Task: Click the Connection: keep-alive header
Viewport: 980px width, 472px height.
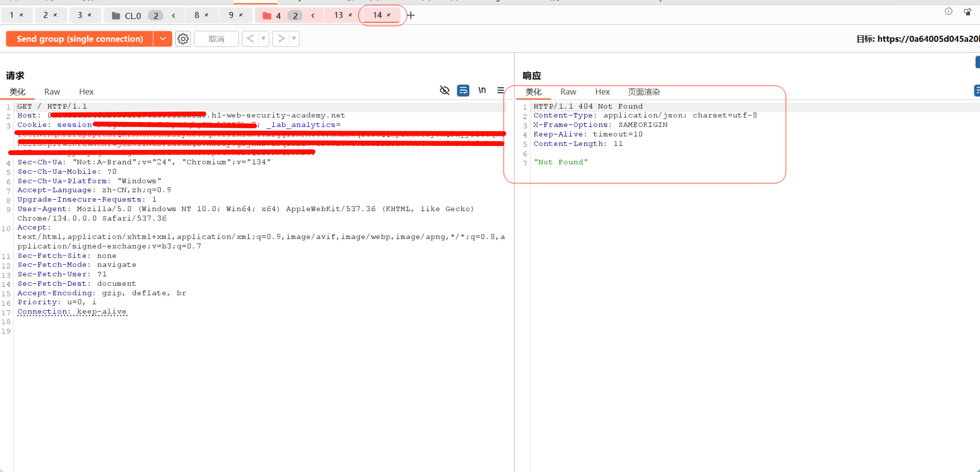Action: (72, 312)
